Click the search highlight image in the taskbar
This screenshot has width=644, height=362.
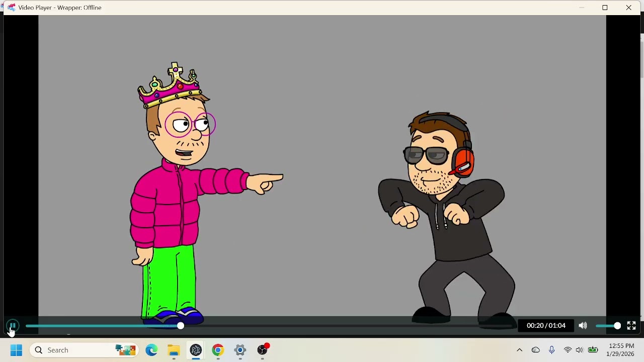[125, 350]
